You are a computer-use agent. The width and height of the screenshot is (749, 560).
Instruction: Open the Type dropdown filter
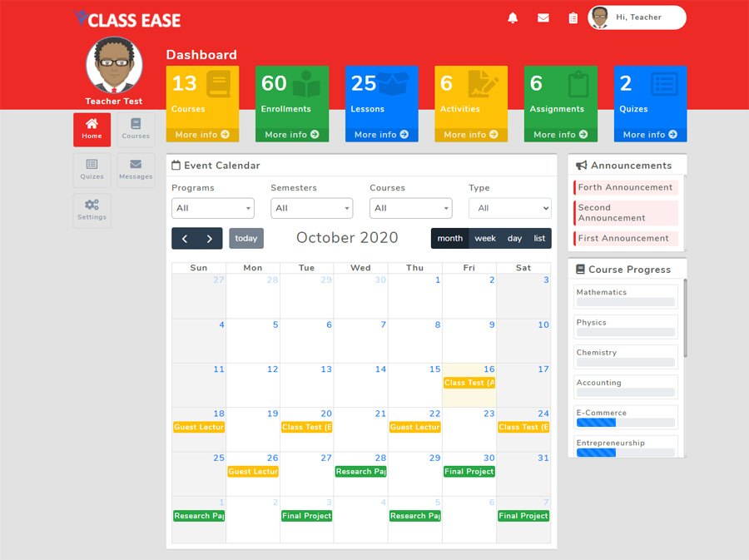509,208
